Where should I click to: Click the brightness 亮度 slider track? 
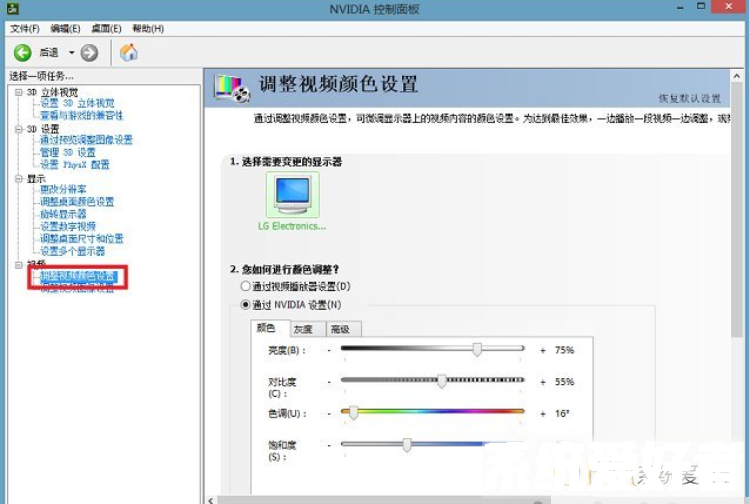click(x=432, y=350)
